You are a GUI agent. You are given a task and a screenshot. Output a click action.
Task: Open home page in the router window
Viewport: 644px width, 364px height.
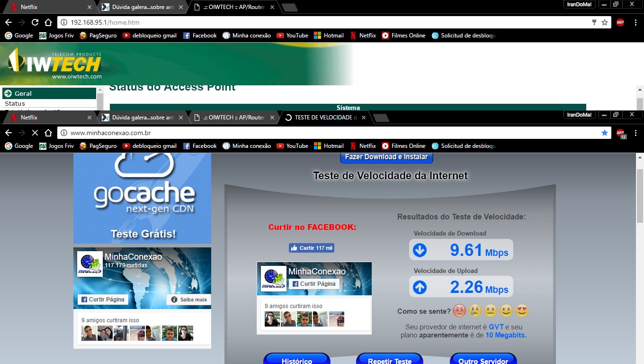[x=48, y=22]
